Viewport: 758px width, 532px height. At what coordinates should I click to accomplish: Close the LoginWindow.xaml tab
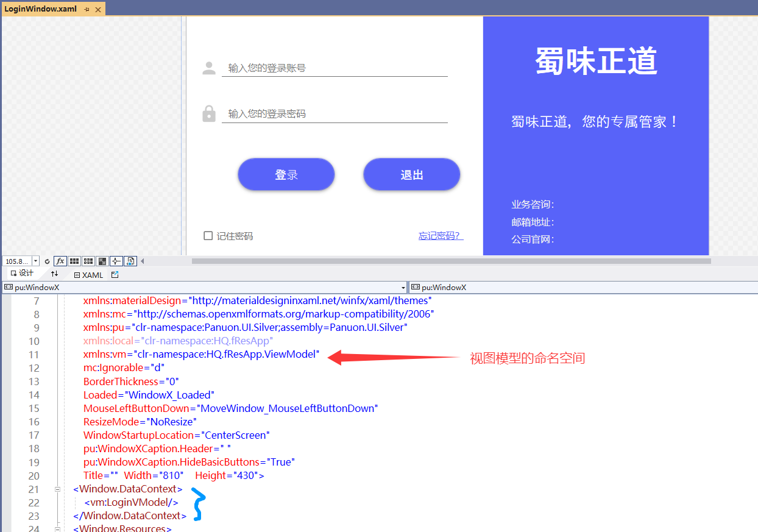tap(98, 9)
